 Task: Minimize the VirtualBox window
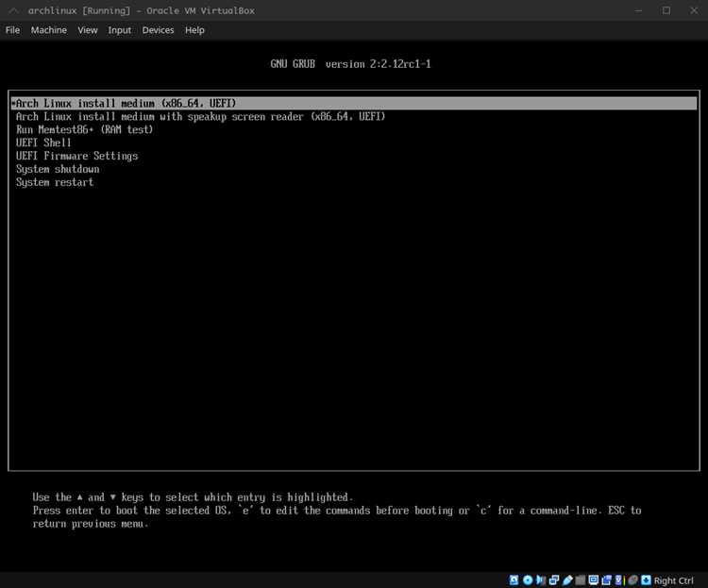(x=638, y=10)
